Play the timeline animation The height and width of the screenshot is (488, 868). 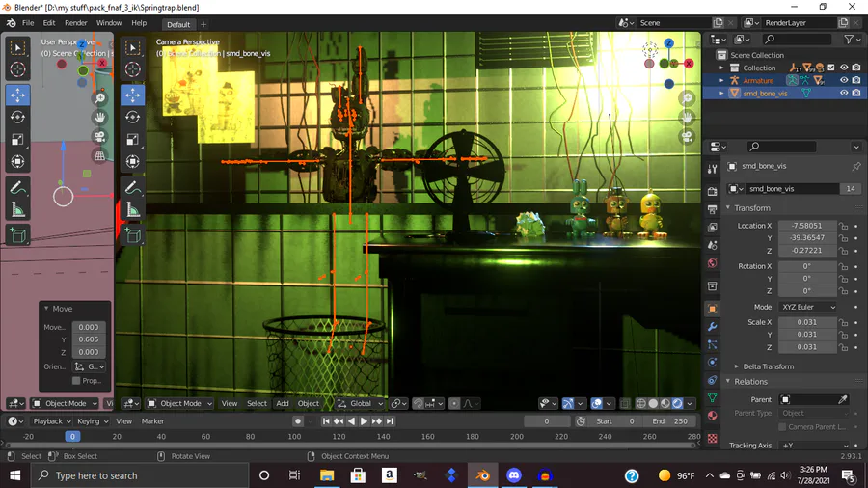[364, 421]
